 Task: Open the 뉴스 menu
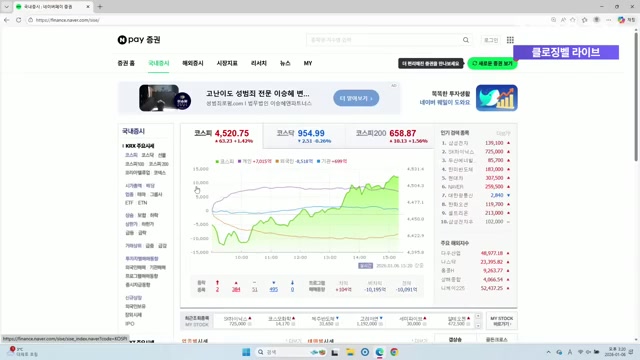coord(285,63)
